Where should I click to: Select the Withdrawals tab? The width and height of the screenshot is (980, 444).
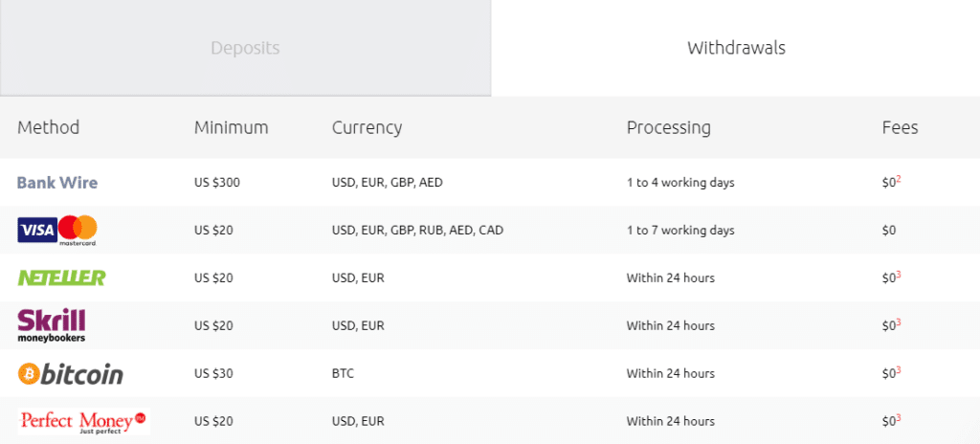click(x=736, y=48)
